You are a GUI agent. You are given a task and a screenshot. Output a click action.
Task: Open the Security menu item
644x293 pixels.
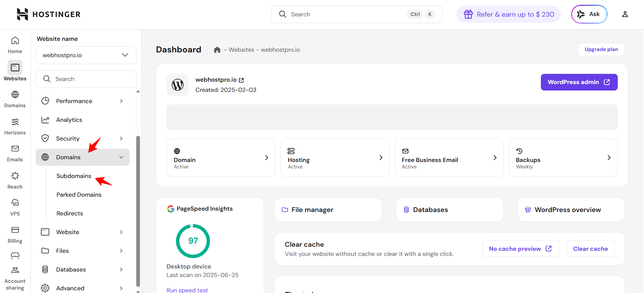click(x=83, y=139)
